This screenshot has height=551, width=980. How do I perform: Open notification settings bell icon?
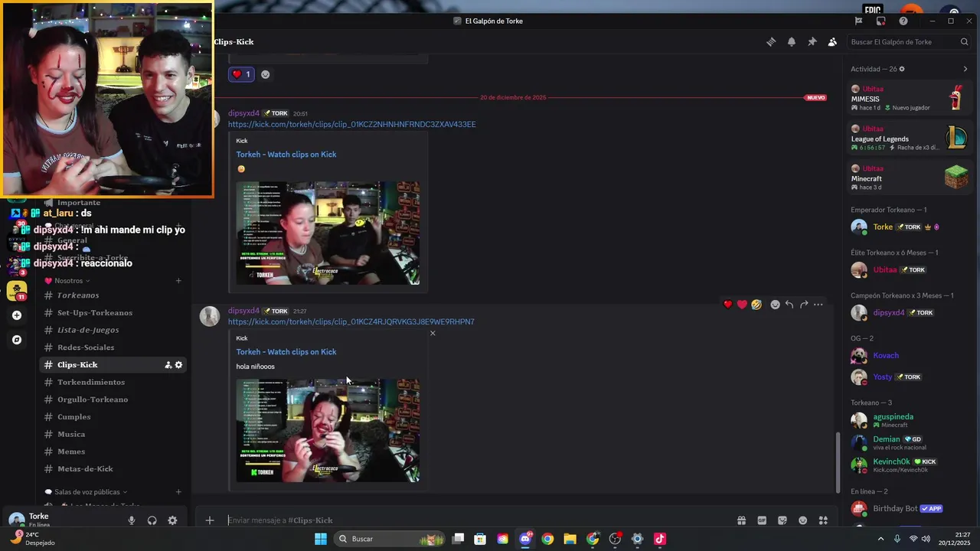[x=792, y=42]
